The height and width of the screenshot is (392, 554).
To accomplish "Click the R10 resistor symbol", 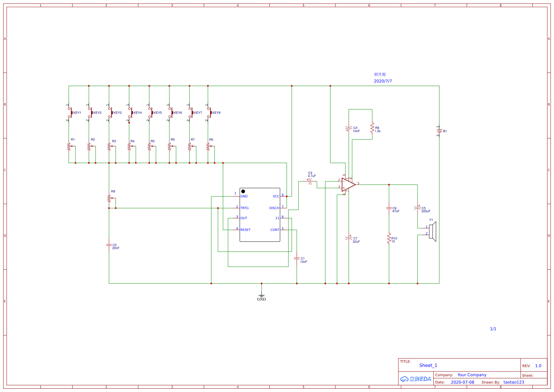I will click(389, 238).
